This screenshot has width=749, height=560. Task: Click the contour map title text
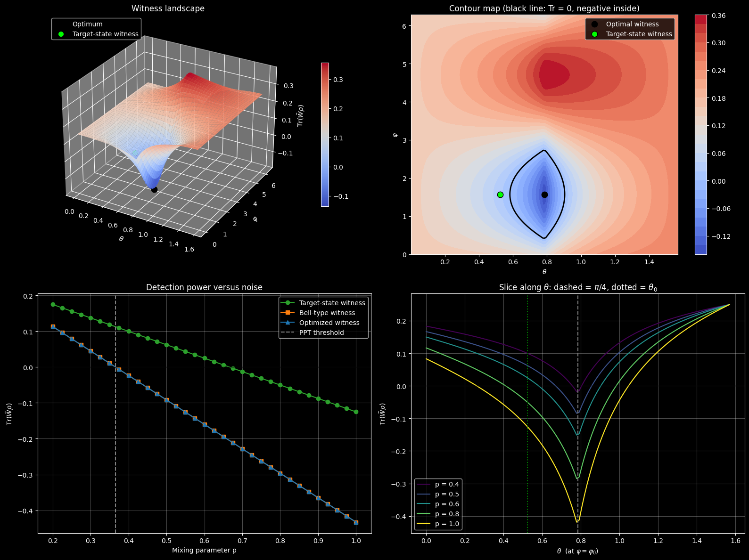(544, 8)
